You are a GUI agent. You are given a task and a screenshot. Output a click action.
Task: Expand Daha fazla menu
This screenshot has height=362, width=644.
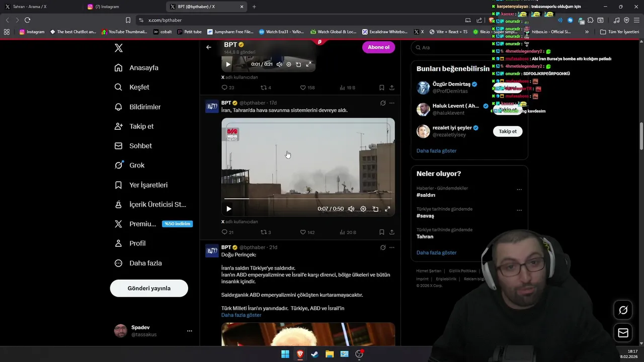[x=138, y=263]
